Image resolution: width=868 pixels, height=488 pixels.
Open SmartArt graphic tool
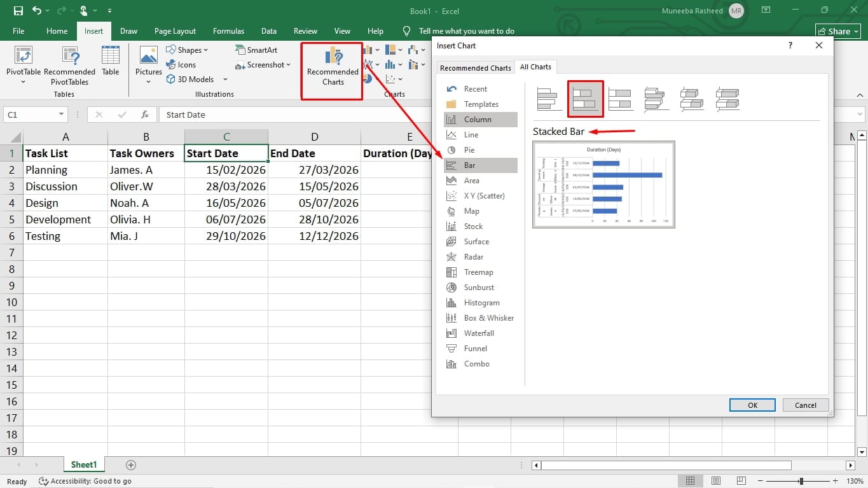pyautogui.click(x=256, y=50)
